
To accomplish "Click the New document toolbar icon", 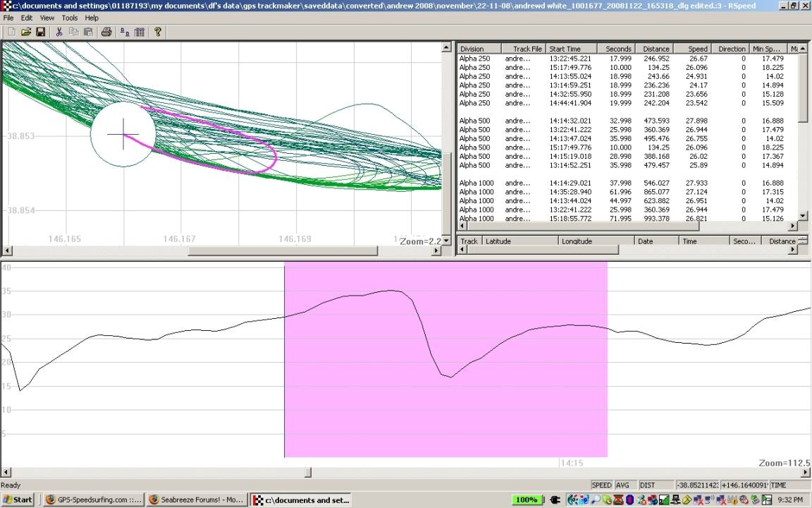I will click(11, 32).
